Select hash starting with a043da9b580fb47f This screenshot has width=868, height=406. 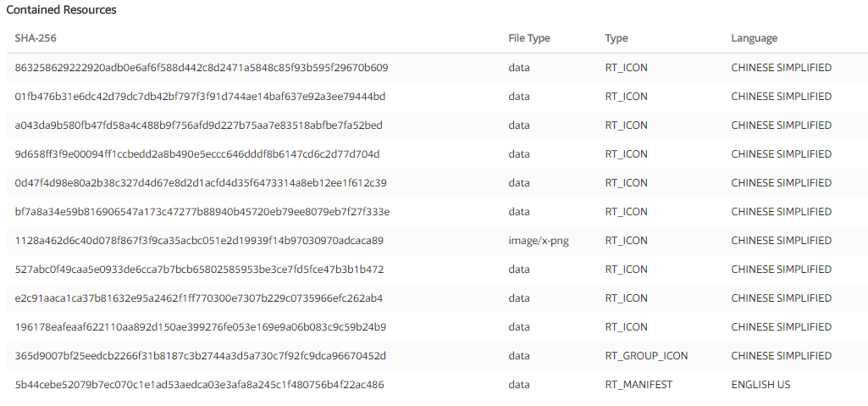coord(199,125)
